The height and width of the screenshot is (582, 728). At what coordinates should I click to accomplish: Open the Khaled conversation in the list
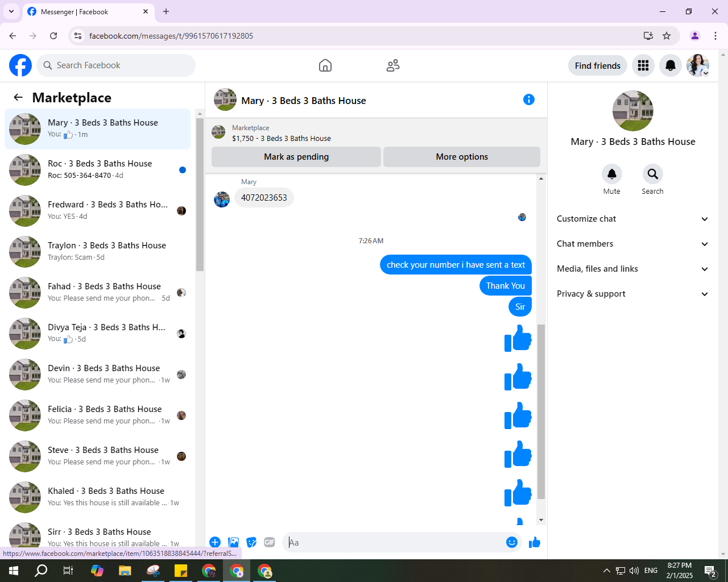click(x=97, y=497)
